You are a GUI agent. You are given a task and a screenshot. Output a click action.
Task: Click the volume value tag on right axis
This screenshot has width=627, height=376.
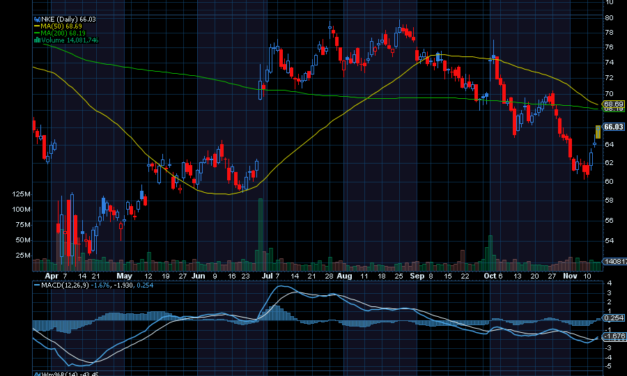(615, 262)
